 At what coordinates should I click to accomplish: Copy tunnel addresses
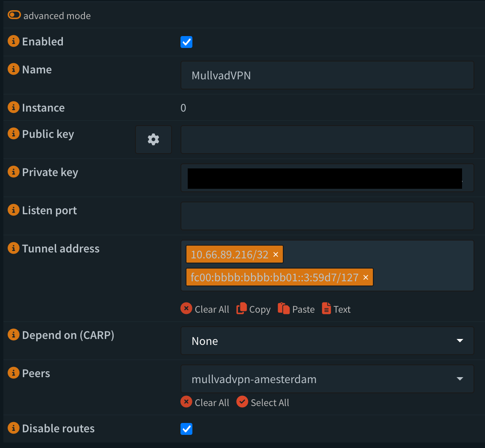pos(253,309)
